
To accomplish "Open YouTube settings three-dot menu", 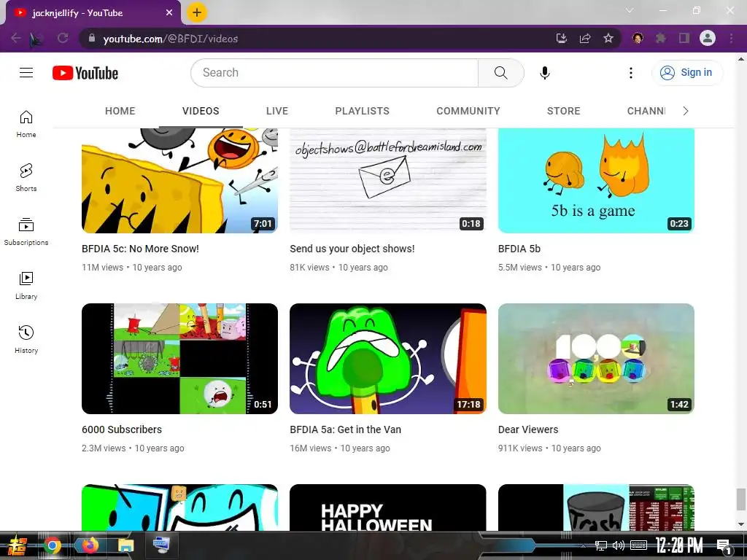I will (x=631, y=73).
